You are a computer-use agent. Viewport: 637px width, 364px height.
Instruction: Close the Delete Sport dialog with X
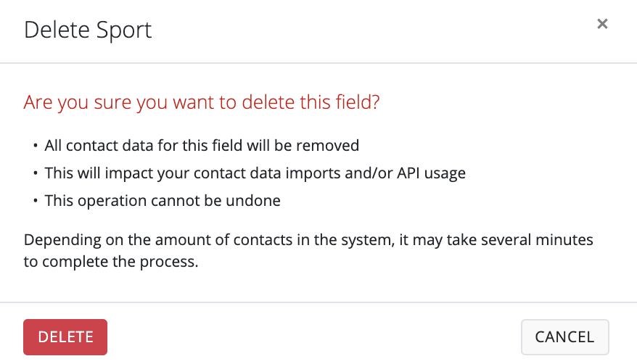click(601, 24)
